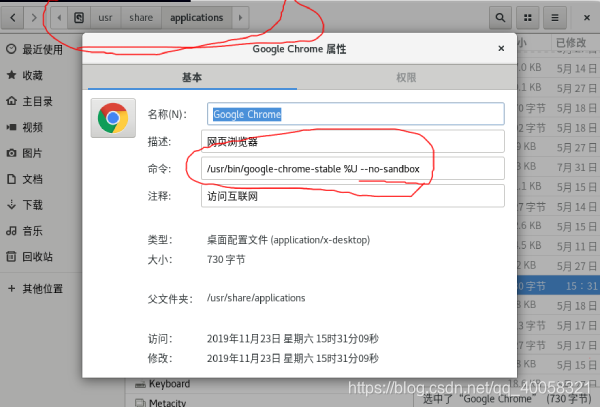Click the plus icon for other locations
Screen dimensions: 600x407
point(11,288)
